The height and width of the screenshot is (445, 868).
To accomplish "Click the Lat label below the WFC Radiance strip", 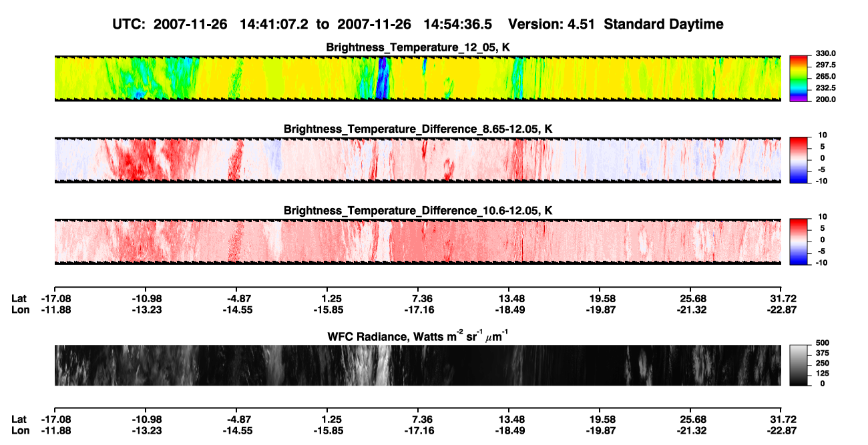I will (19, 420).
